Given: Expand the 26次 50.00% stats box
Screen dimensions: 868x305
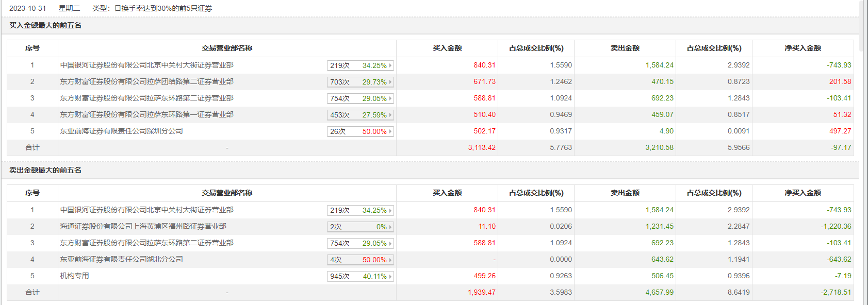Looking at the screenshot, I should [x=360, y=131].
